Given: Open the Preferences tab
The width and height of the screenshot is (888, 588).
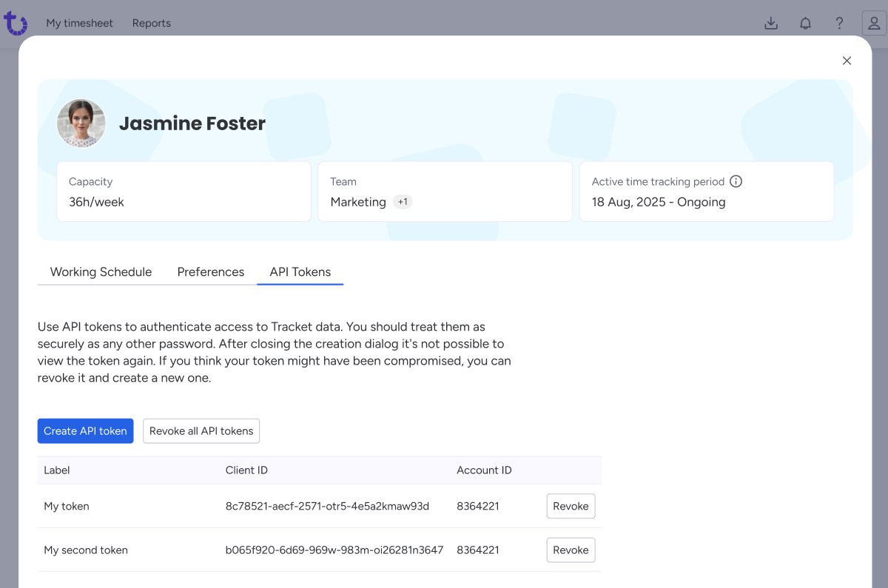Looking at the screenshot, I should pyautogui.click(x=210, y=271).
